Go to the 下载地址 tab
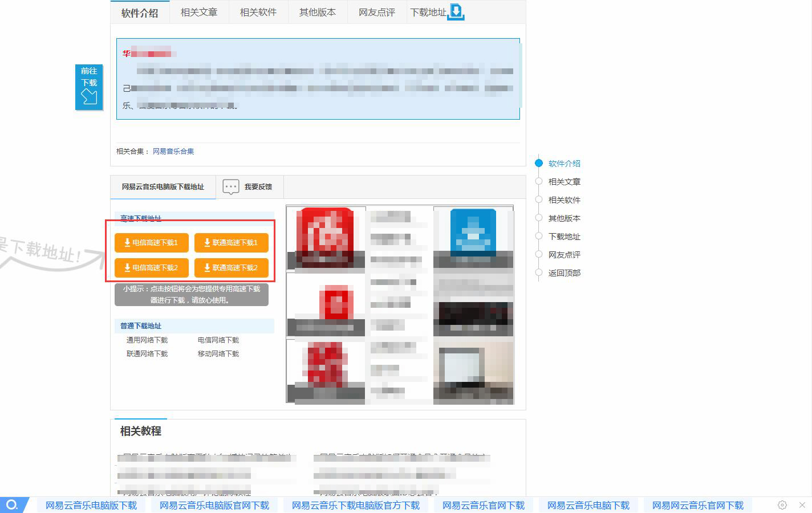Image resolution: width=812 pixels, height=513 pixels. (428, 12)
